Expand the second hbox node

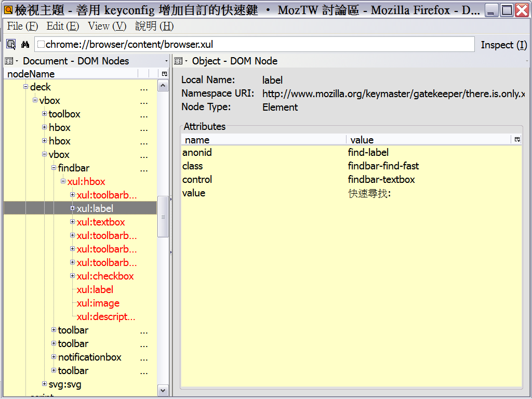[x=45, y=140]
